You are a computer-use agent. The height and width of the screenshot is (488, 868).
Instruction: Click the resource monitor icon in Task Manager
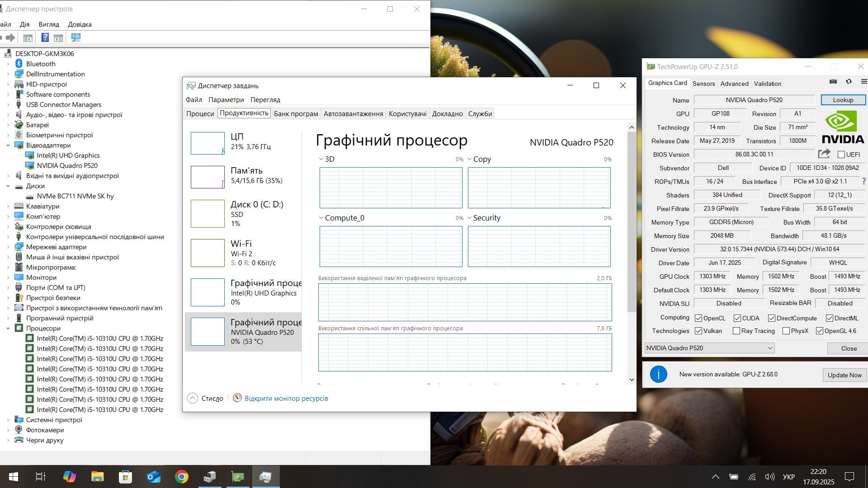[237, 398]
